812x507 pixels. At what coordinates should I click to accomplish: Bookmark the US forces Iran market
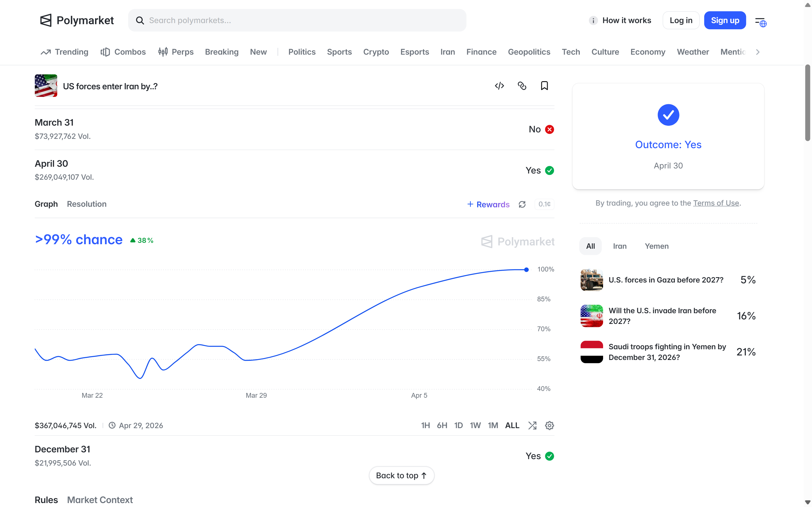(544, 86)
